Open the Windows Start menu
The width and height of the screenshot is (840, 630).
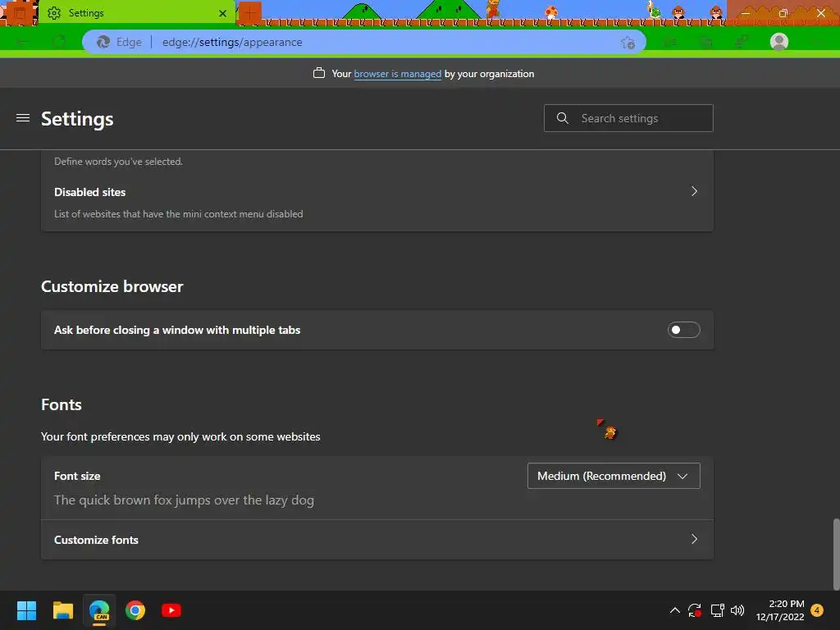[26, 610]
